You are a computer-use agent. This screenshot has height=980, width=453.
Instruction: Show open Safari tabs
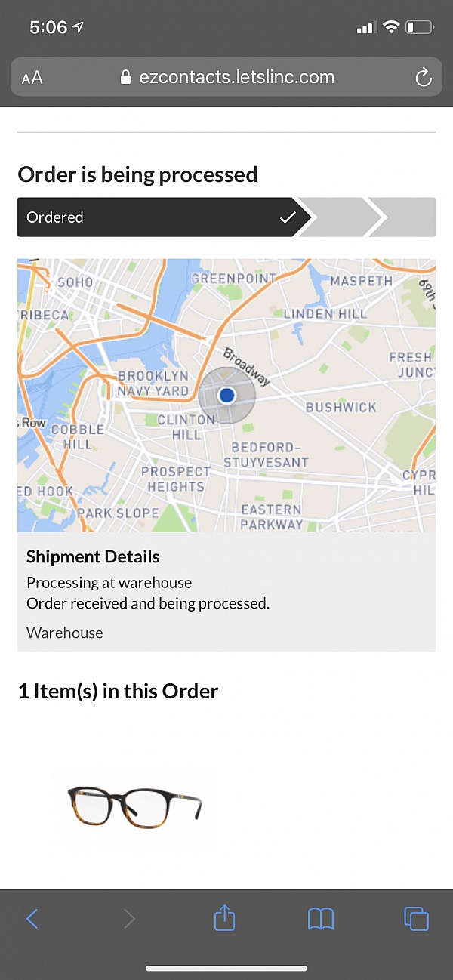tap(416, 918)
